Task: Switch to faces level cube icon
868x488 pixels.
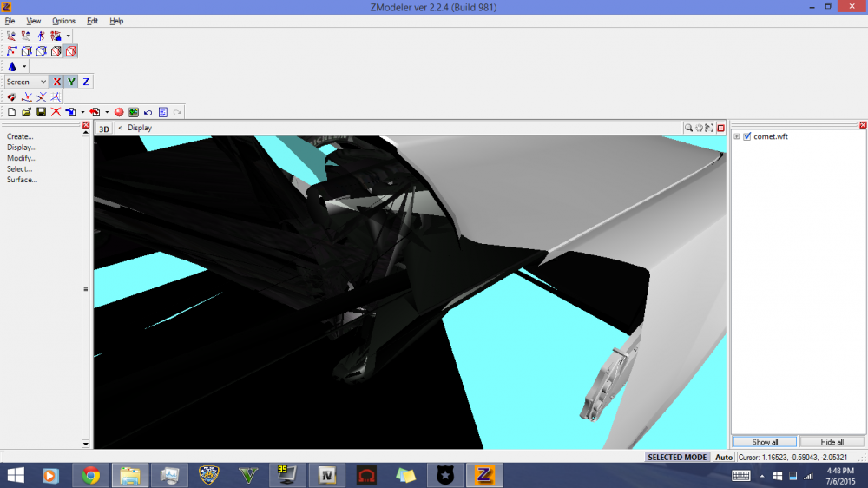Action: pos(41,51)
